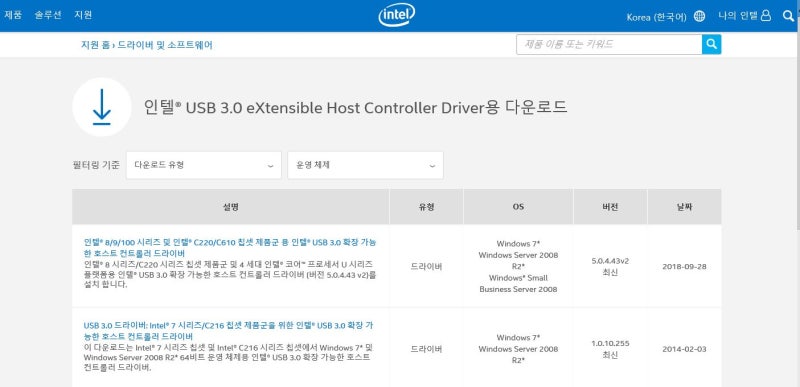This screenshot has width=800, height=387.
Task: Open the header magnifier search icon
Action: pyautogui.click(x=787, y=16)
